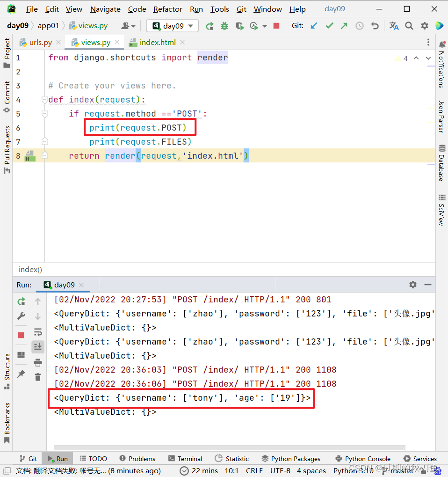Image resolution: width=448 pixels, height=477 pixels.
Task: Collapse the index function fold marker
Action: (45, 100)
